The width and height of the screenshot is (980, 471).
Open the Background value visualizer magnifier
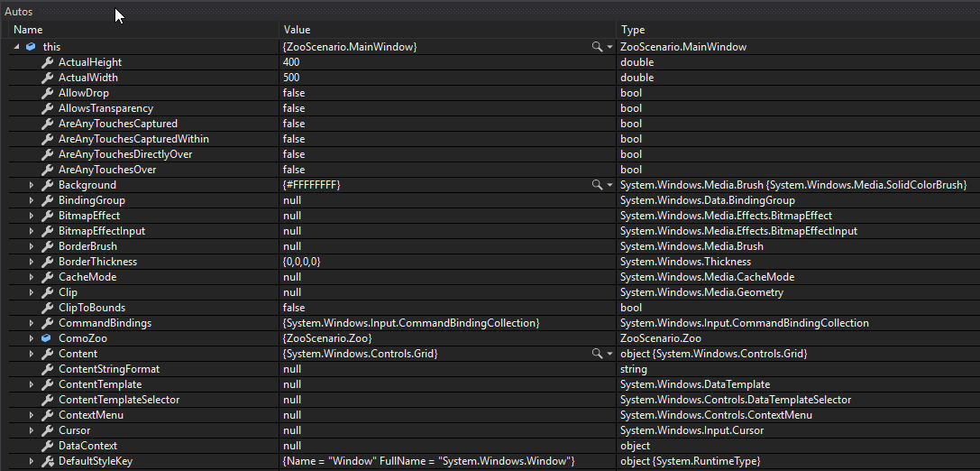(x=596, y=184)
